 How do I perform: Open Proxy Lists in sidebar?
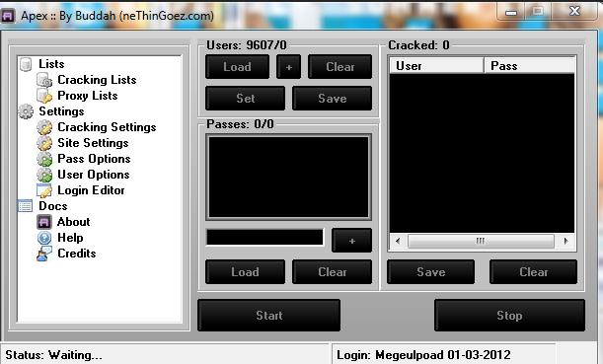(x=87, y=96)
